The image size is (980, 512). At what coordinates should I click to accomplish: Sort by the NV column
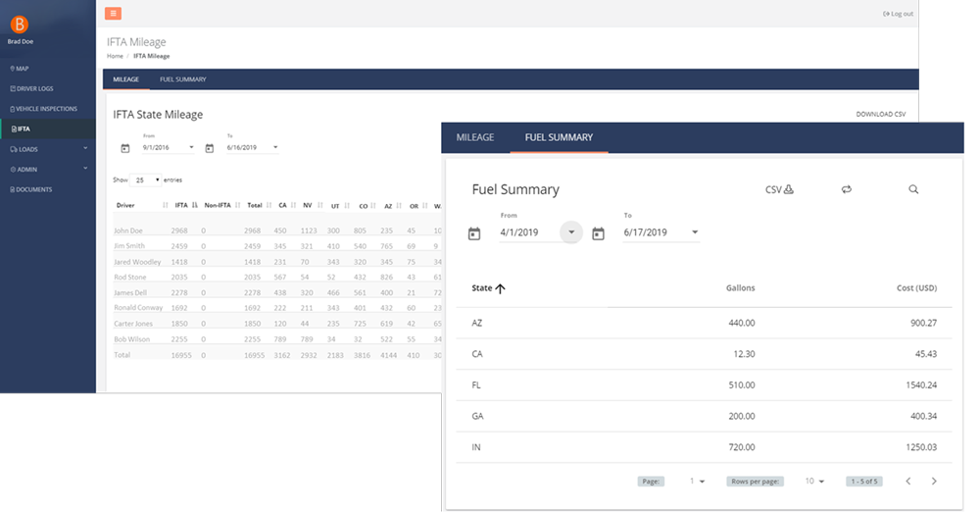(x=314, y=205)
